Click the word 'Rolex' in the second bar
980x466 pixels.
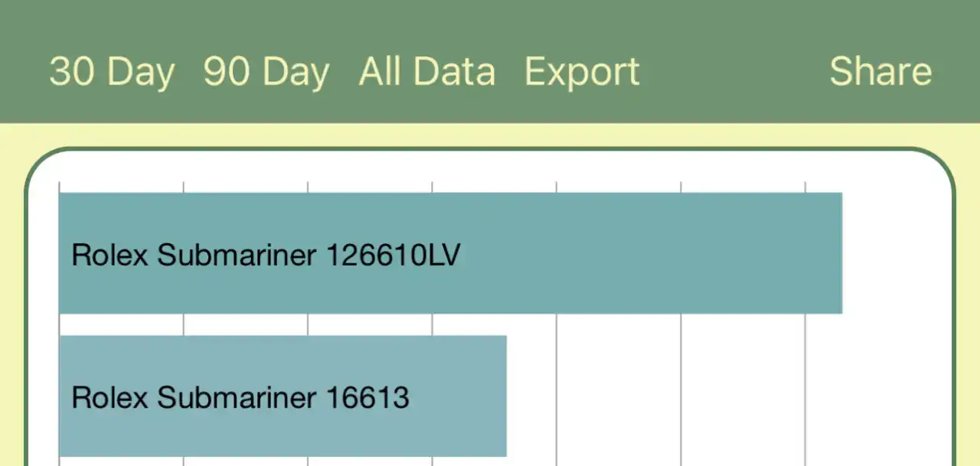tap(109, 397)
